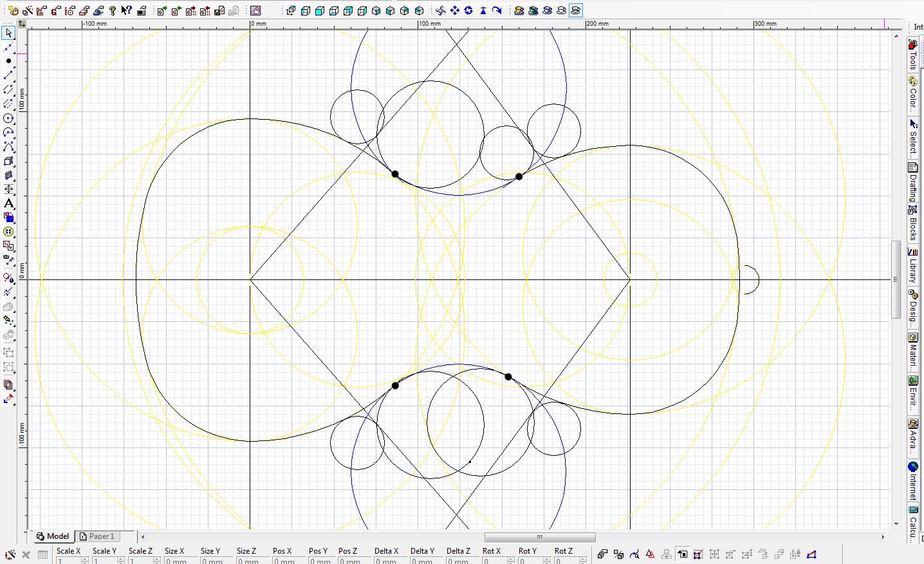Choose the Arc tool
The width and height of the screenshot is (924, 564).
pyautogui.click(x=8, y=133)
